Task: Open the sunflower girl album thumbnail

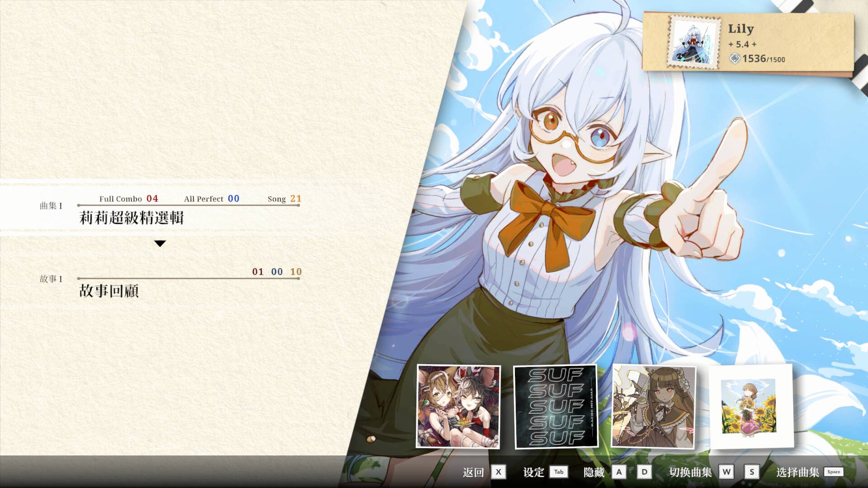Action: pos(751,406)
